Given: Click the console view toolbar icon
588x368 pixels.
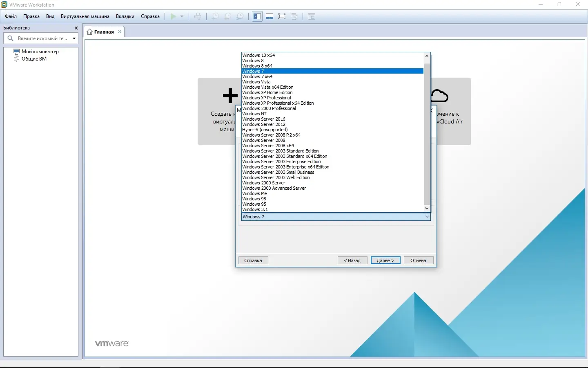Looking at the screenshot, I should coord(312,16).
